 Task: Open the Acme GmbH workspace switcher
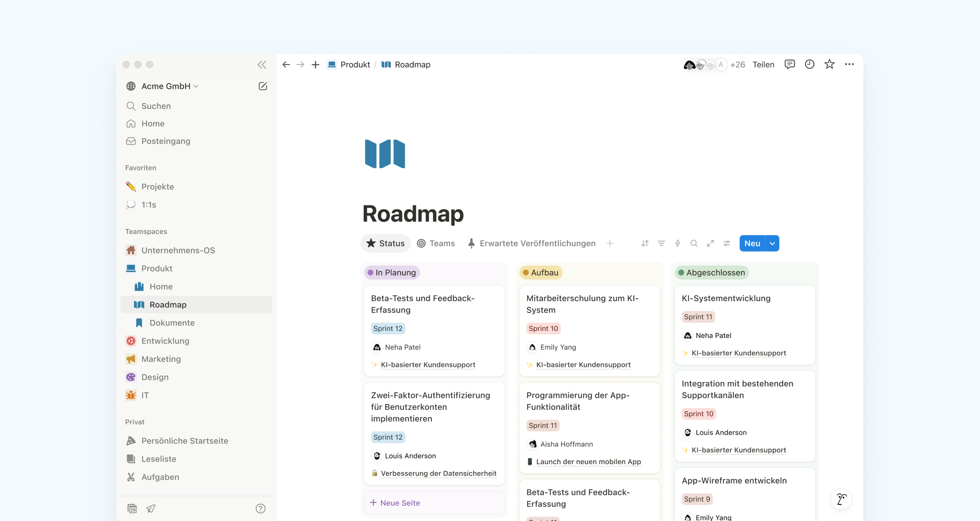coord(166,86)
